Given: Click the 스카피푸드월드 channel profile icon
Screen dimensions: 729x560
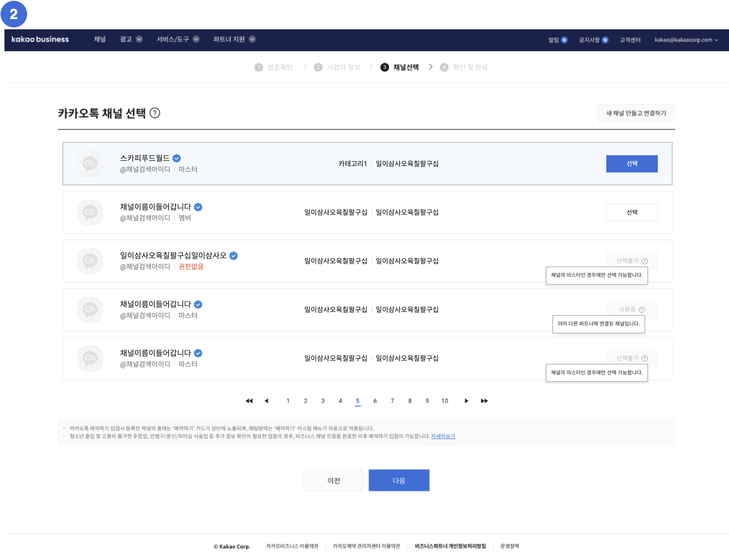Looking at the screenshot, I should click(90, 164).
